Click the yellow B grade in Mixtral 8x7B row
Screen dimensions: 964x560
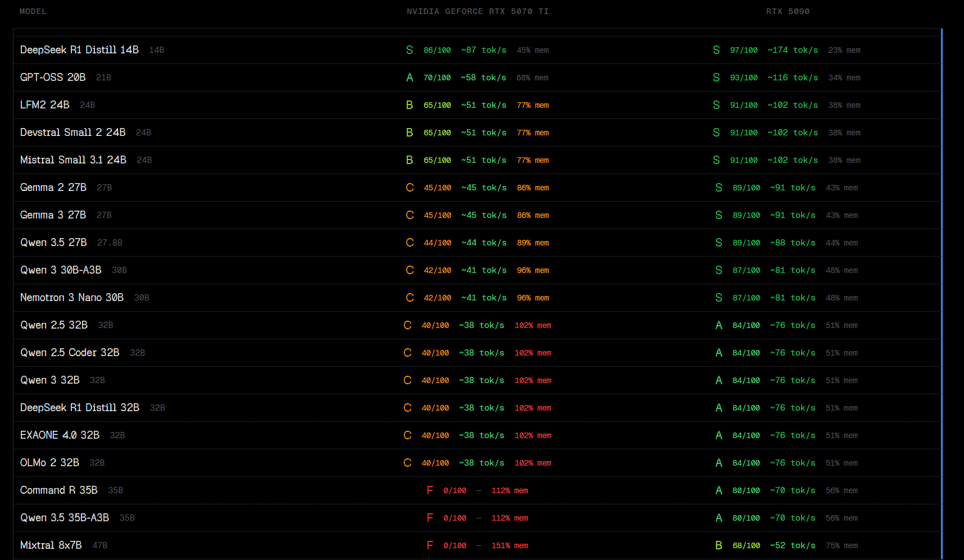[719, 545]
